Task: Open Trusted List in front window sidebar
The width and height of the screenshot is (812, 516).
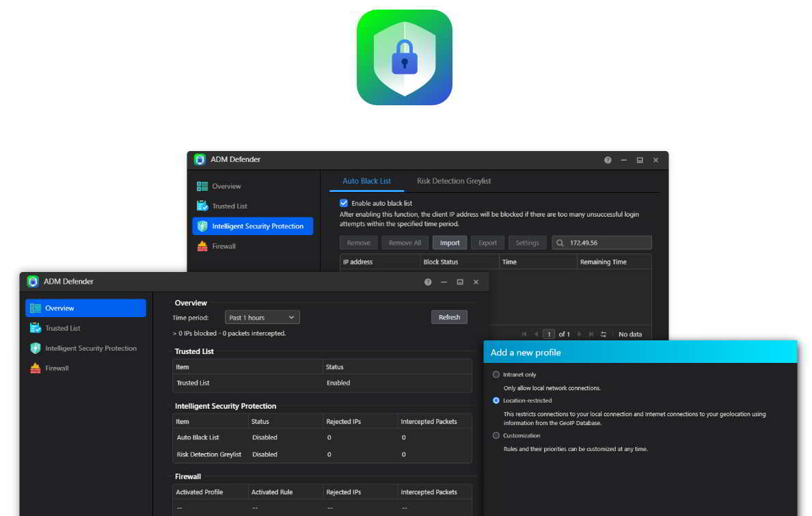Action: click(x=85, y=328)
